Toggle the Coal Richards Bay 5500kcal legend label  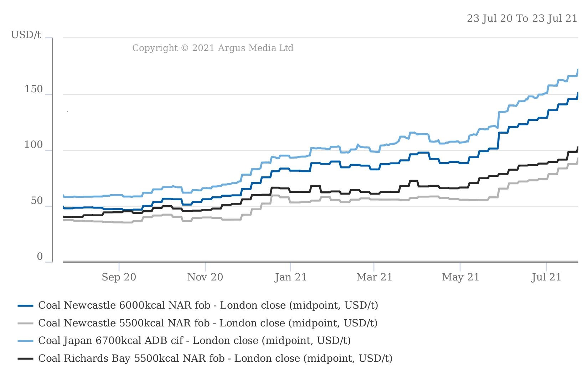215,358
